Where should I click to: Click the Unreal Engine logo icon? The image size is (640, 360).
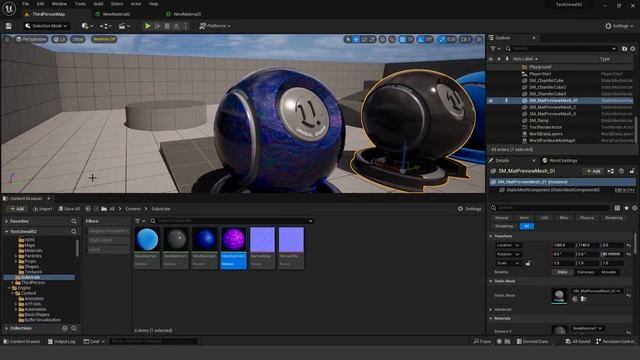tap(9, 8)
